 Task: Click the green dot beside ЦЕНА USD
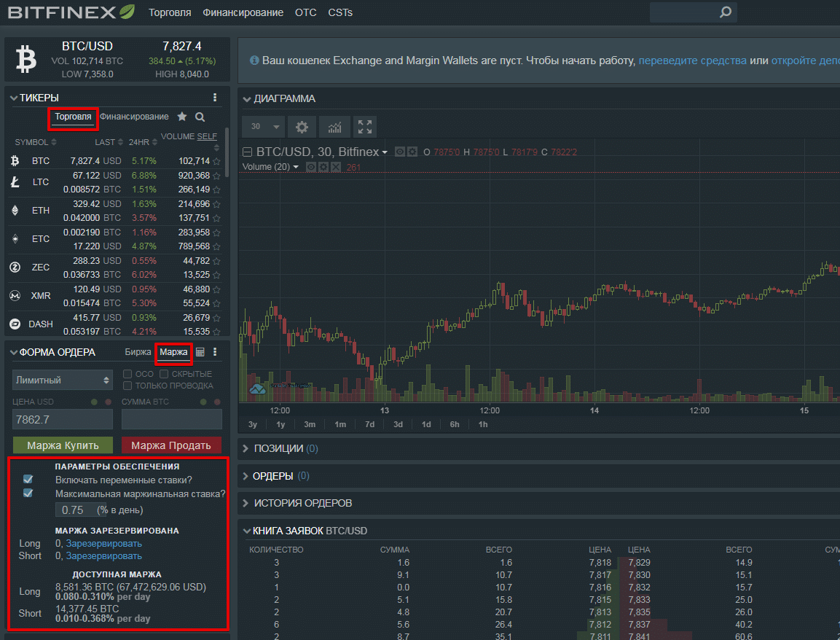[94, 402]
